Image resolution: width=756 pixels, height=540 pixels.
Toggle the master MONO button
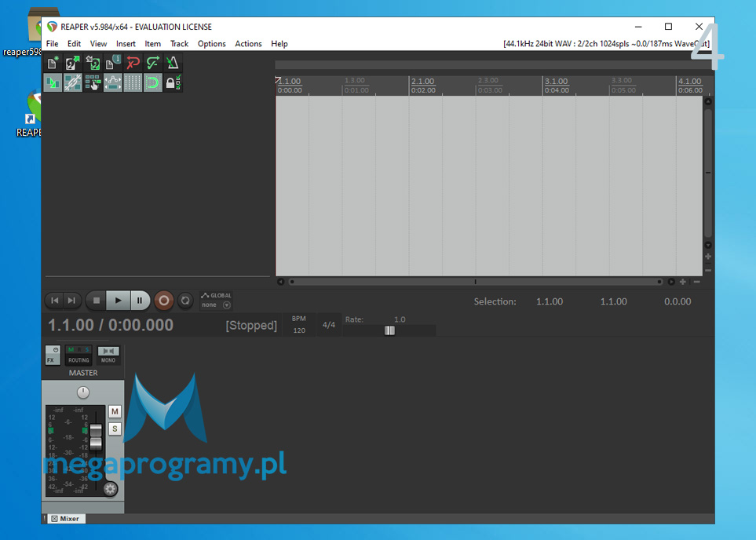coord(108,356)
